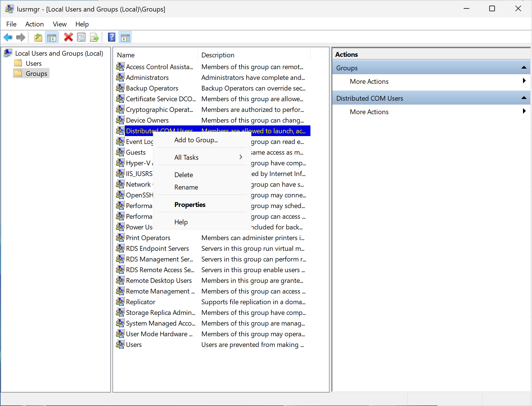Click the blue Help toolbar icon
This screenshot has height=406, width=532.
(112, 37)
